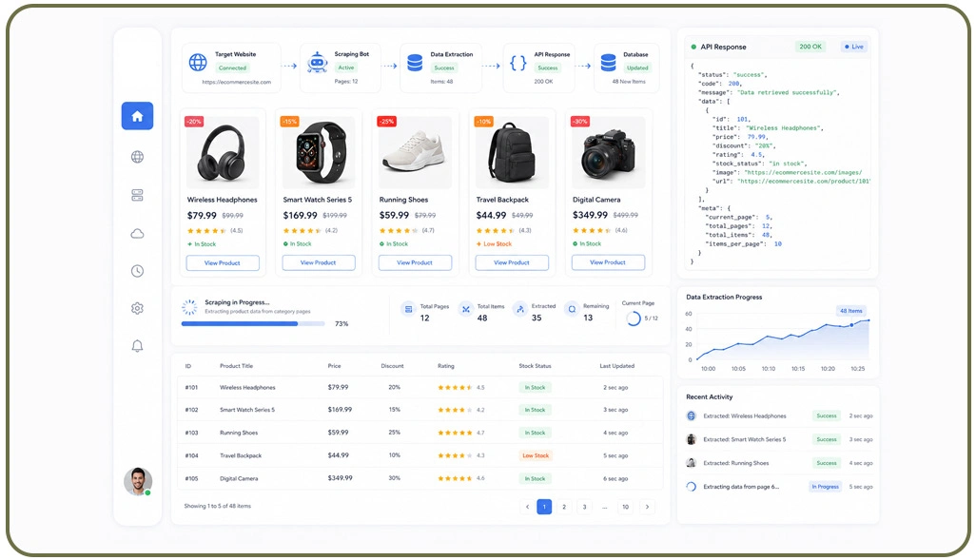Toggle the Live indicator badge
Screen dimensions: 976x560
coord(854,47)
